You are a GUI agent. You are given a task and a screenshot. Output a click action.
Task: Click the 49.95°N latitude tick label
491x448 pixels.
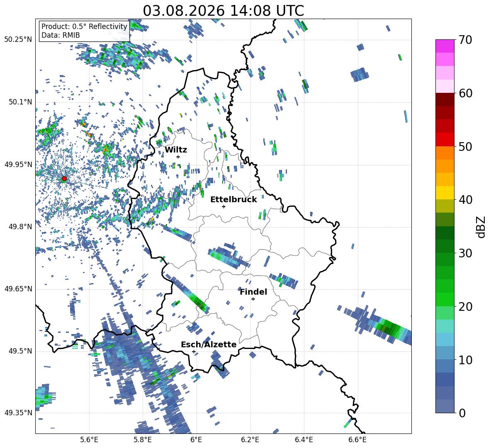[18, 165]
